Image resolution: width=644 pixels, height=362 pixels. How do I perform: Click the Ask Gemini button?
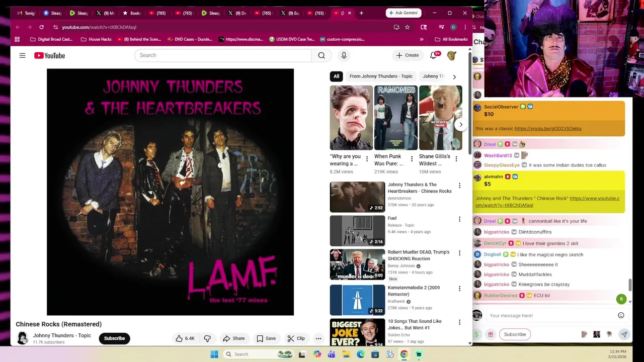click(x=403, y=13)
